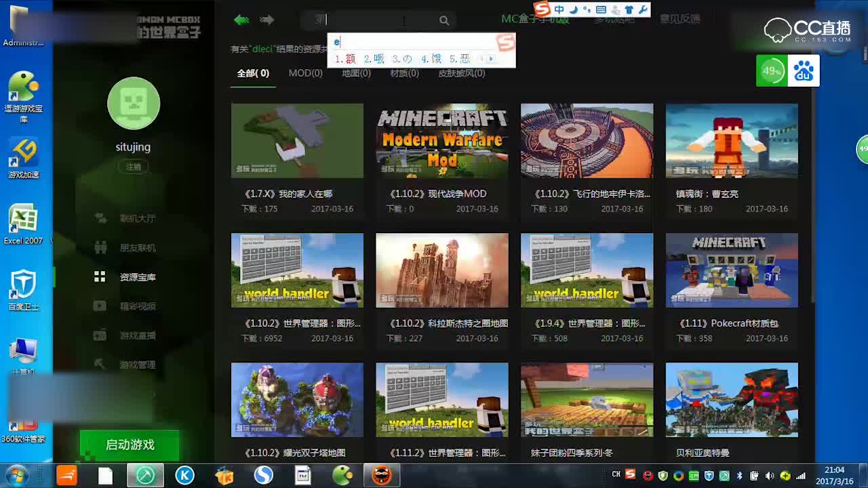
Task: Open 科拉斯杰特之圈地图 thumbnail
Action: (442, 270)
